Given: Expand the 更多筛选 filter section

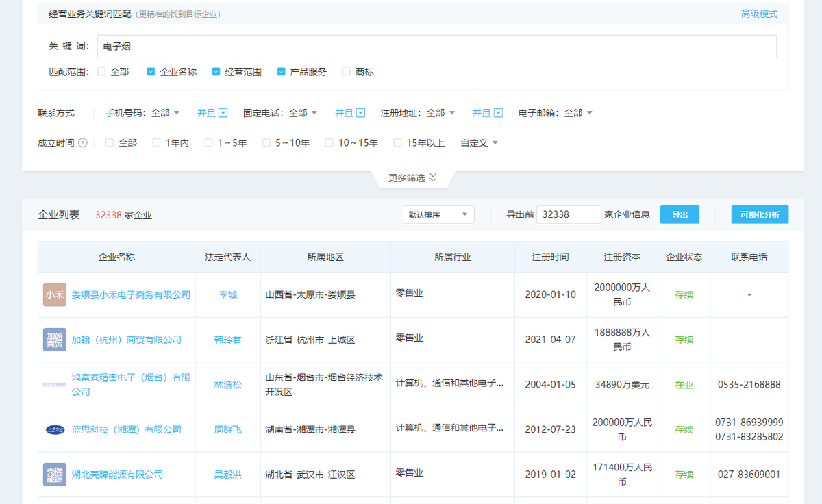Looking at the screenshot, I should point(412,178).
